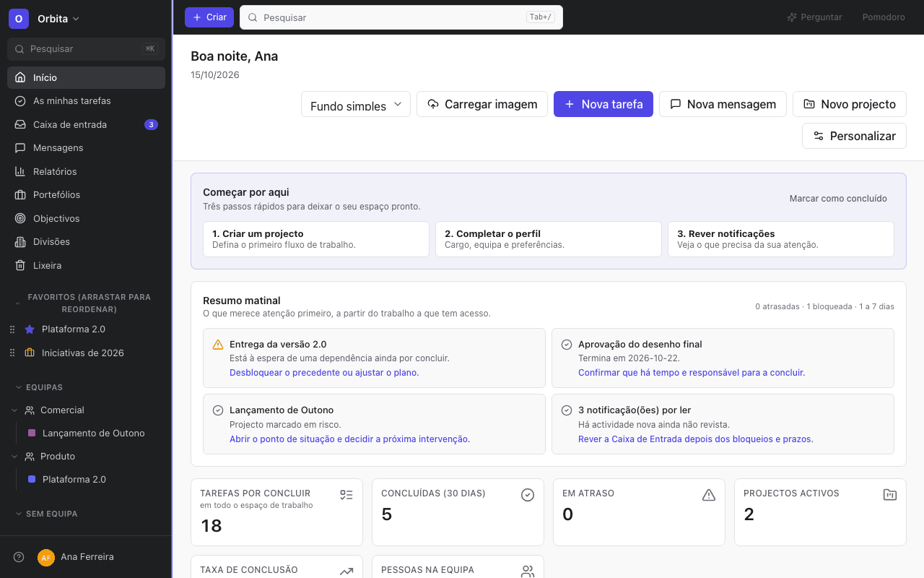Click the sidebar Pesquisar search field
The width and height of the screenshot is (924, 578).
(x=86, y=49)
